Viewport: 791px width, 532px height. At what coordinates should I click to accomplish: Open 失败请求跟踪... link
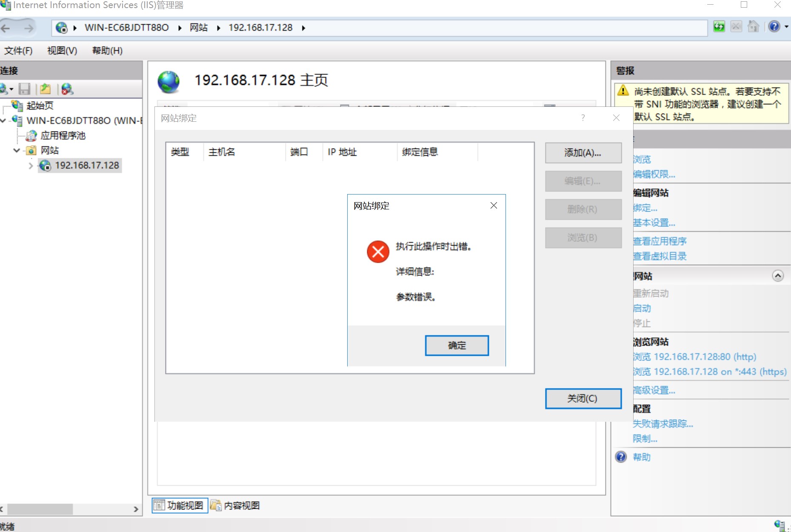pos(663,423)
